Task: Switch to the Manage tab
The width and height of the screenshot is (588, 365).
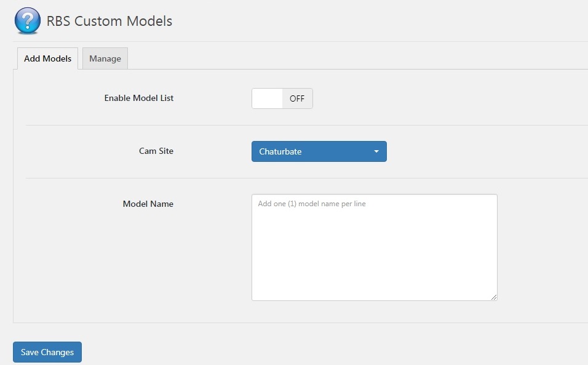Action: [105, 58]
